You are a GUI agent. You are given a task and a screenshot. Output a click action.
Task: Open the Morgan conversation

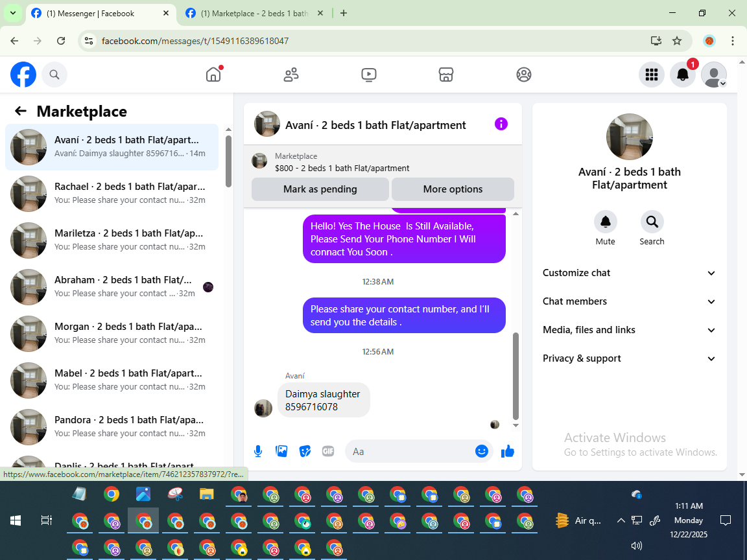112,333
